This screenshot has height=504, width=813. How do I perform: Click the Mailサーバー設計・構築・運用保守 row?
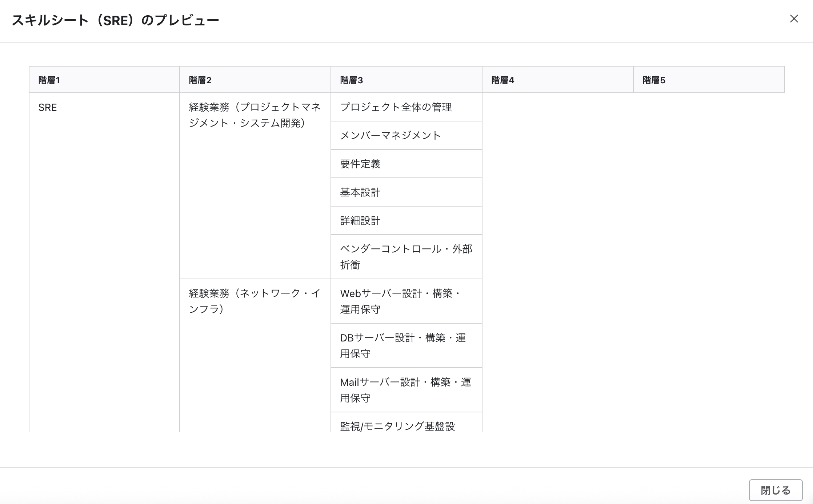pyautogui.click(x=405, y=390)
